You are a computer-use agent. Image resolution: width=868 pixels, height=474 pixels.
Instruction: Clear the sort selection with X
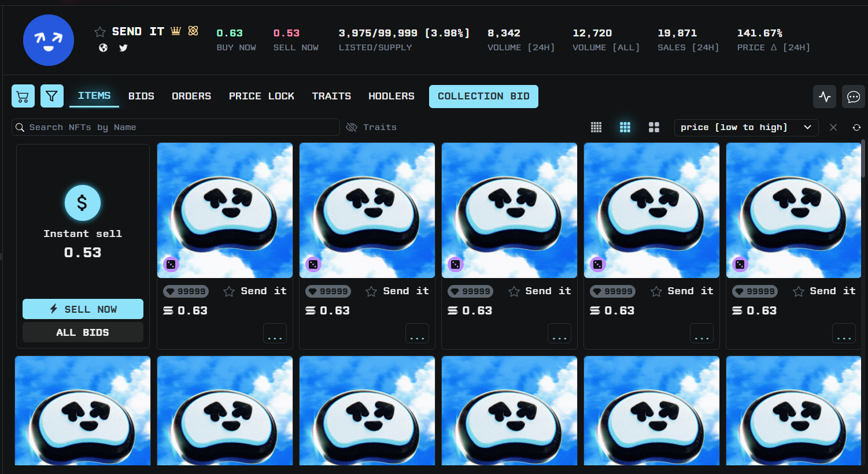click(833, 127)
